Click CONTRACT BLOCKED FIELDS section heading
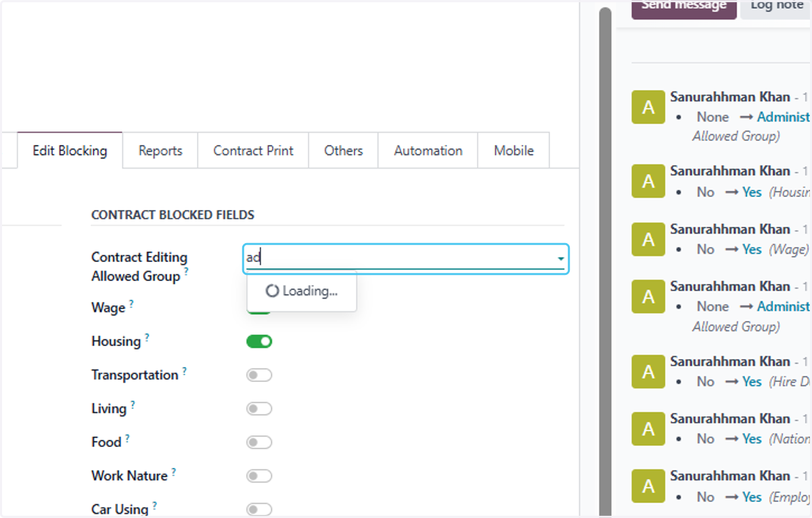The image size is (812, 518). coord(173,215)
